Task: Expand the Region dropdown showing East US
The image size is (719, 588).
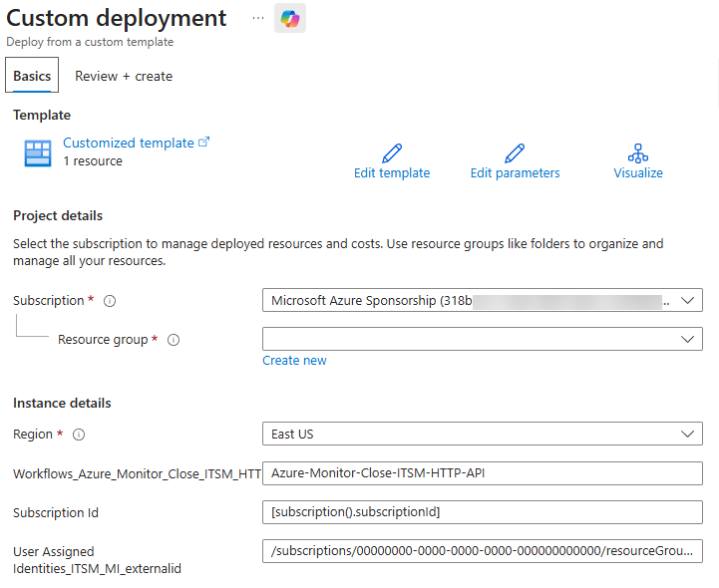Action: tap(686, 434)
